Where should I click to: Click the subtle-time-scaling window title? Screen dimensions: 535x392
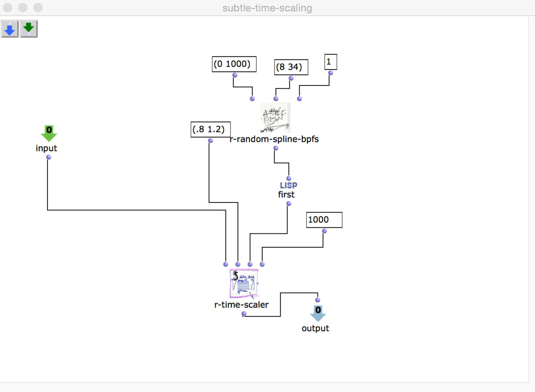[x=267, y=8]
